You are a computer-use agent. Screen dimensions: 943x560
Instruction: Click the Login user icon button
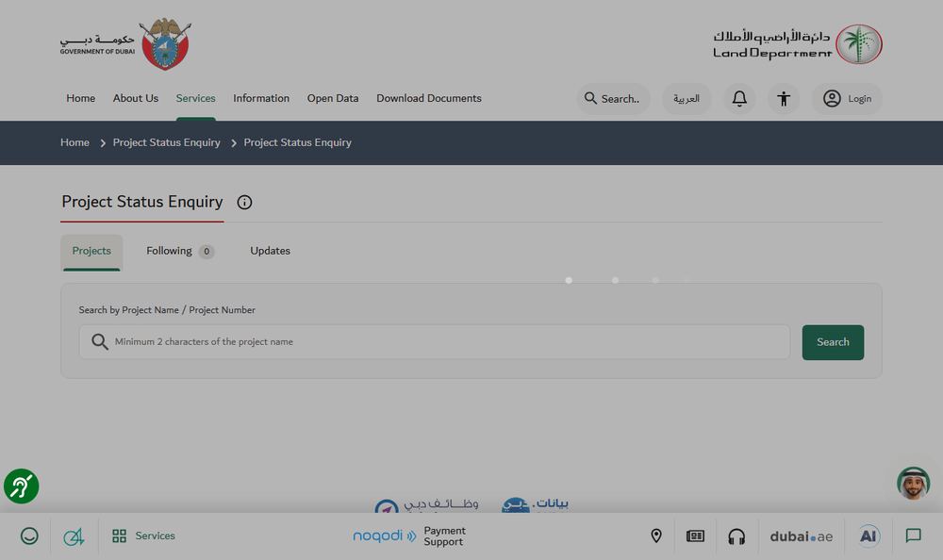click(x=847, y=99)
